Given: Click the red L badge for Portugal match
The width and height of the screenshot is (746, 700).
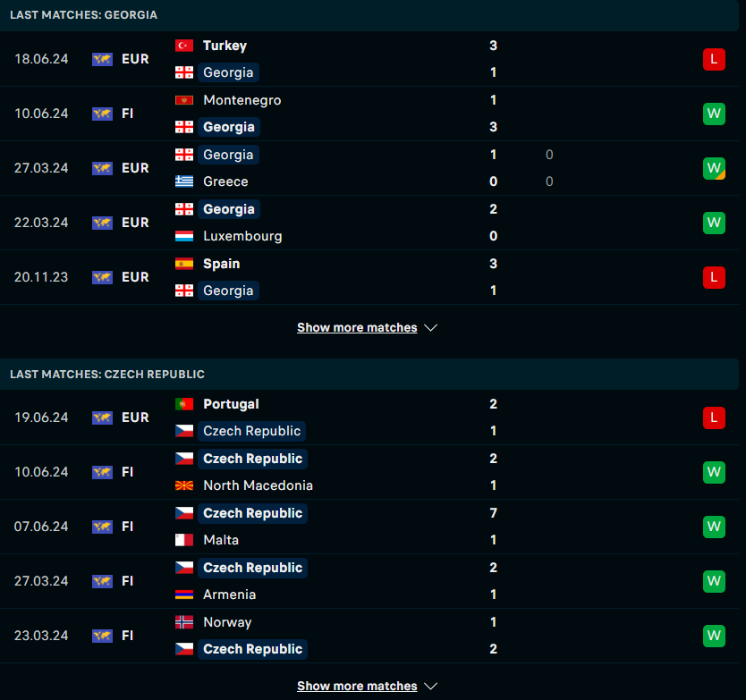Looking at the screenshot, I should 714,418.
